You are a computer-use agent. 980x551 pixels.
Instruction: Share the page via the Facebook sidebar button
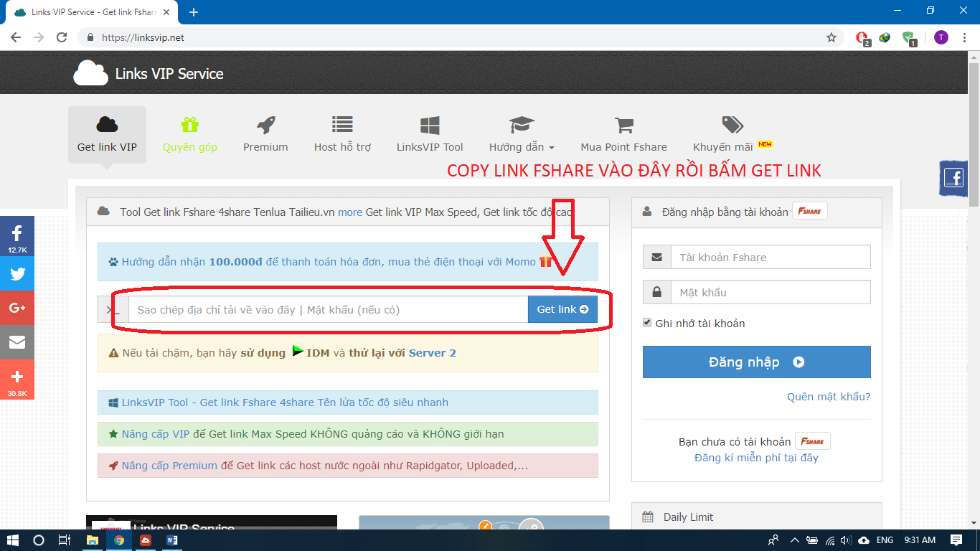tap(17, 237)
